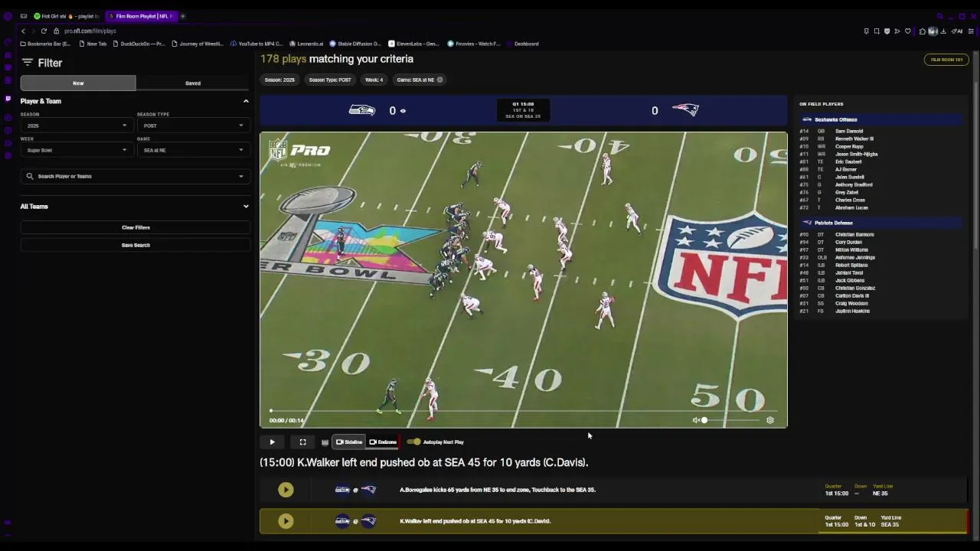Open Season Type dropdown showing POST

[192, 126]
